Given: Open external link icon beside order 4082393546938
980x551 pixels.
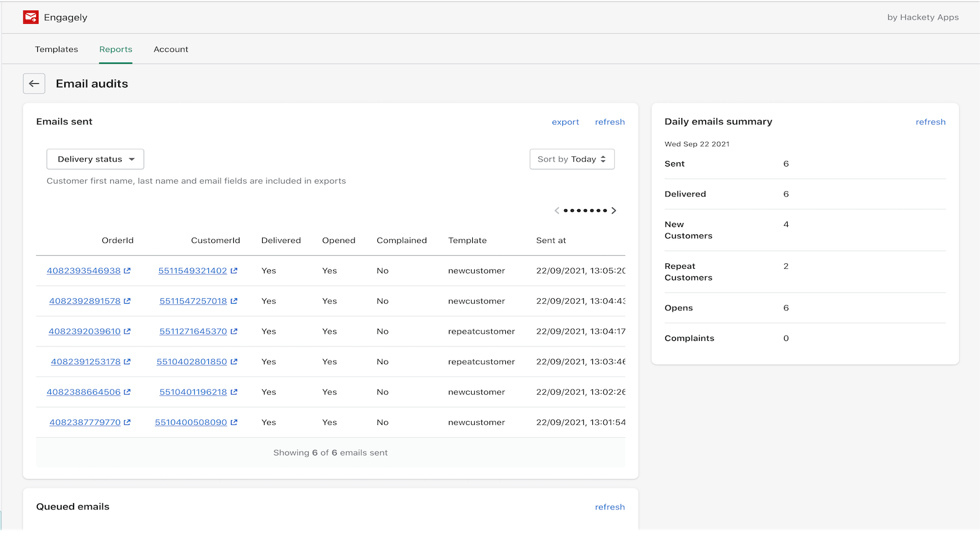Looking at the screenshot, I should tap(127, 271).
